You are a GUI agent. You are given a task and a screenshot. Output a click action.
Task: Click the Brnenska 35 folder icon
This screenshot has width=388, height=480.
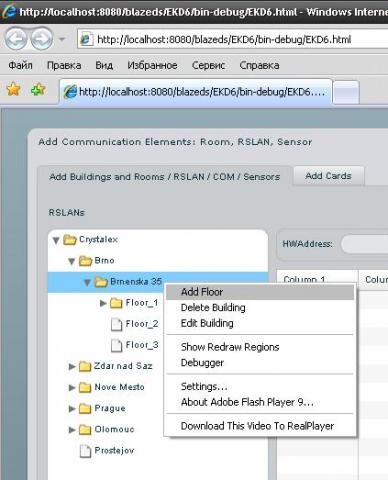101,282
